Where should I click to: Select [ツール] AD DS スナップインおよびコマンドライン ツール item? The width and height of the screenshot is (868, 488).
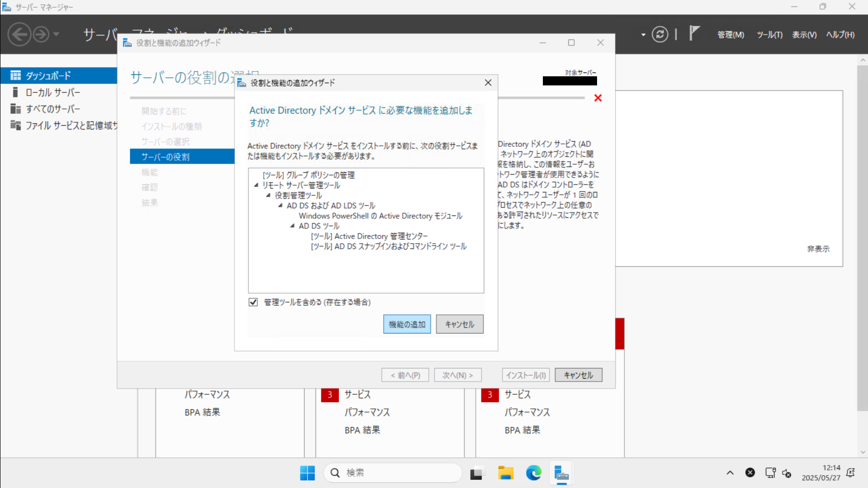[x=388, y=246]
